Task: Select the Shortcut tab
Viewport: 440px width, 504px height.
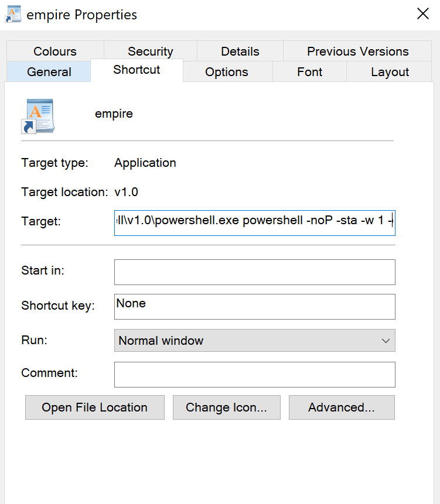Action: [137, 70]
